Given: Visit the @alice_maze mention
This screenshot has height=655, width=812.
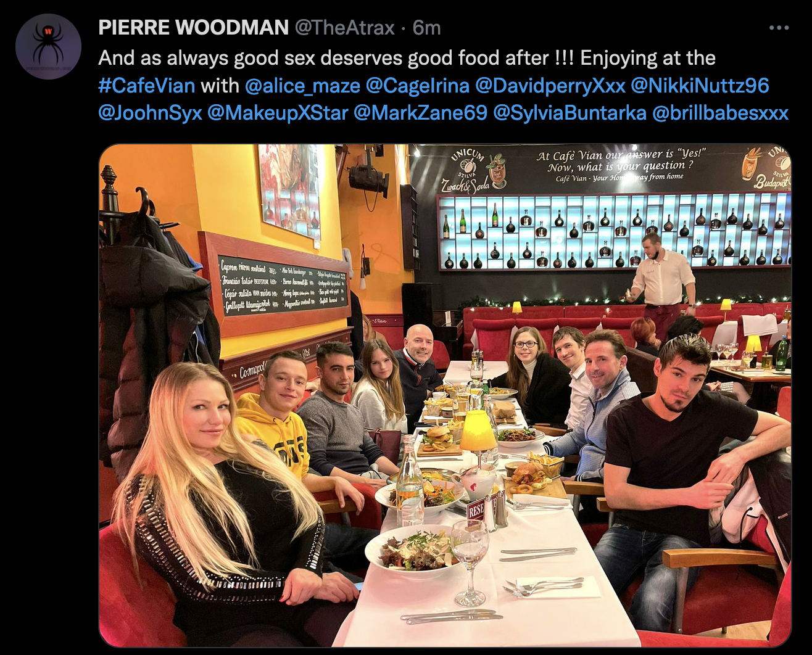Looking at the screenshot, I should pos(302,85).
